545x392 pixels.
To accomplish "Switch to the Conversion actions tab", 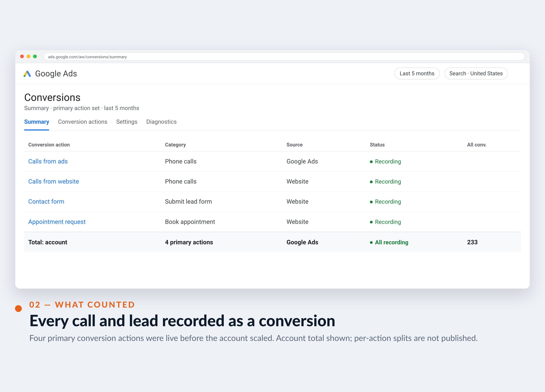I will click(x=83, y=122).
